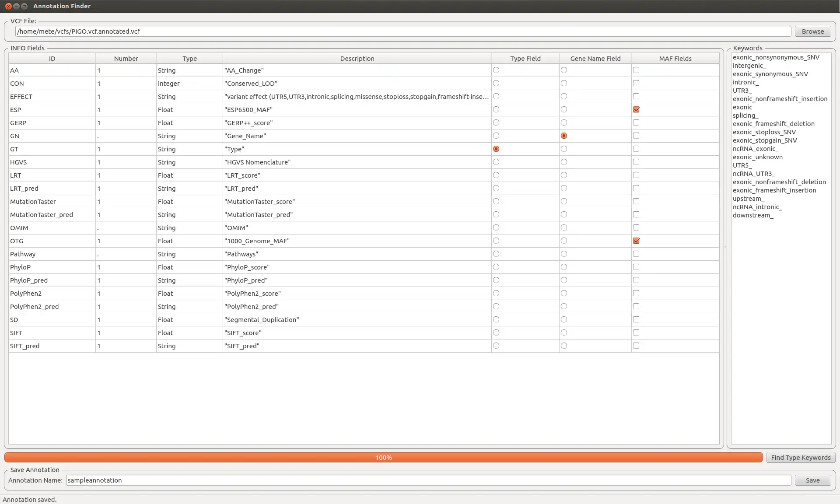
Task: Click the 100% progress bar
Action: tap(383, 457)
